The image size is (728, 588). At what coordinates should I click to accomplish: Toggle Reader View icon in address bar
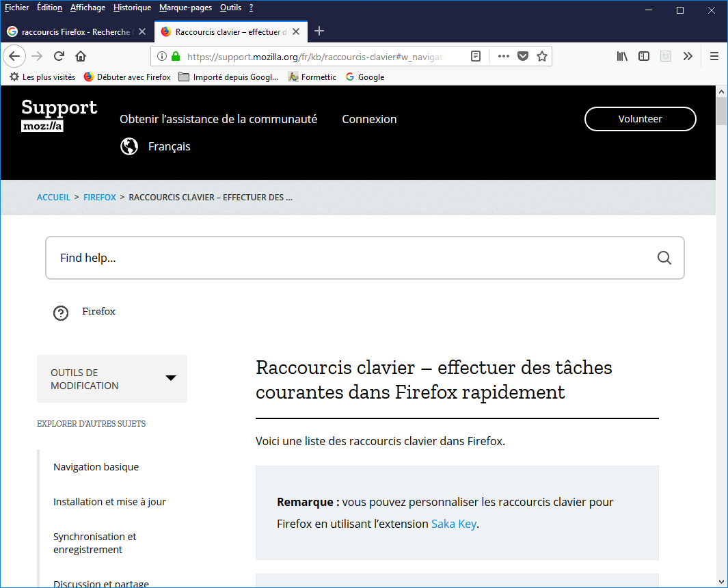point(476,56)
